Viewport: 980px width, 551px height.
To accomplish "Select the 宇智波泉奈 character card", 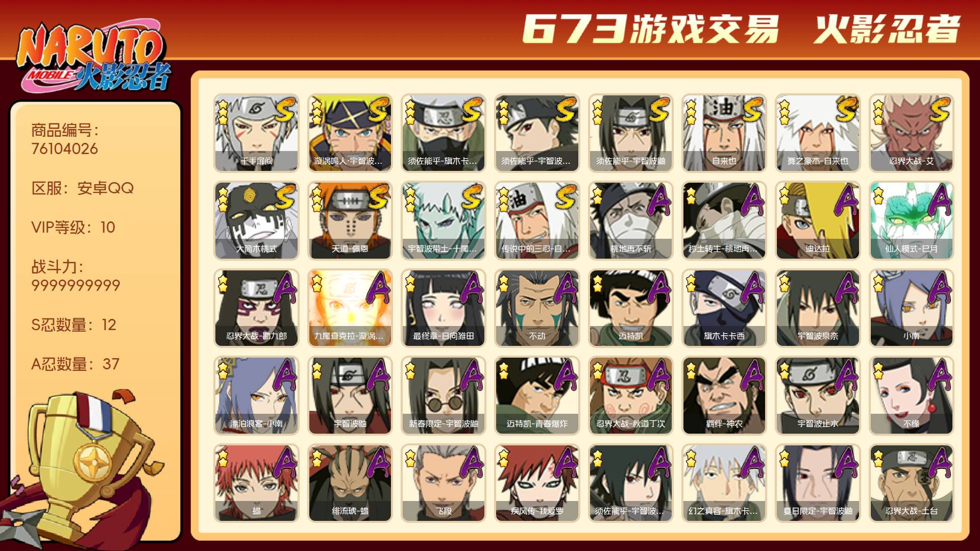I will point(818,308).
